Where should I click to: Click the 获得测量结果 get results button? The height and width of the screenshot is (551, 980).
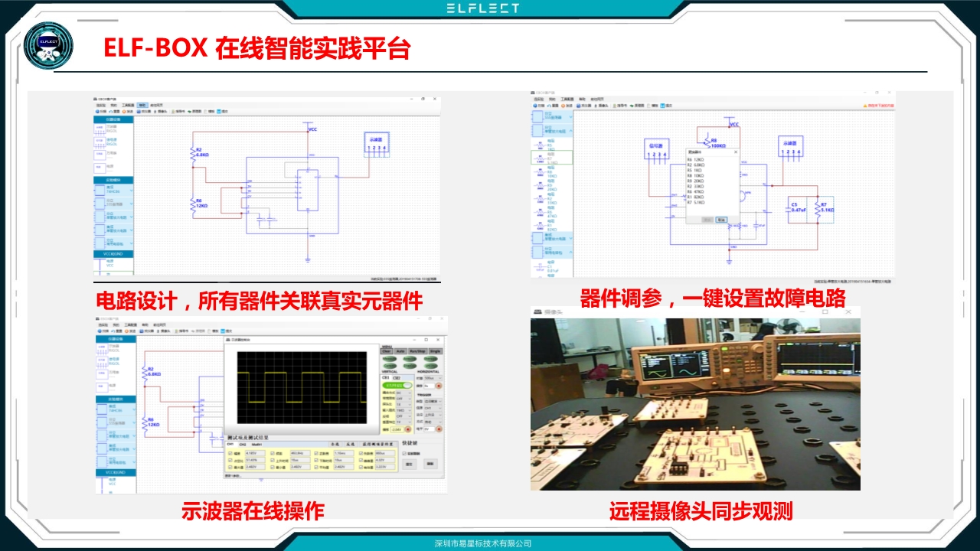click(377, 445)
